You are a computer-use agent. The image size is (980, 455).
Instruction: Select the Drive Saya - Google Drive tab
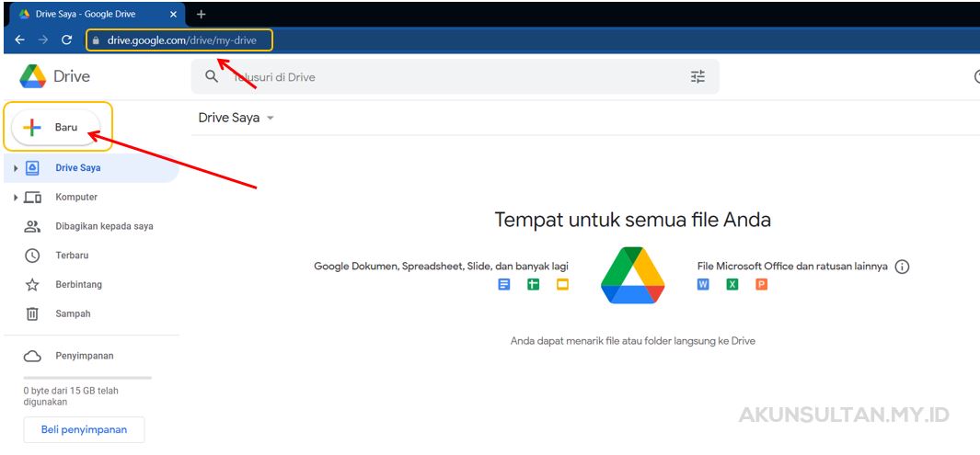[x=98, y=14]
